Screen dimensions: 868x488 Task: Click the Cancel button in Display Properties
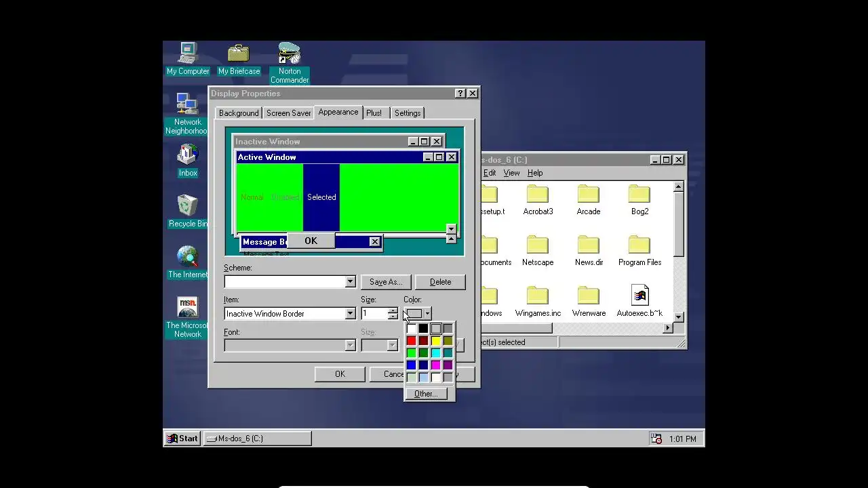click(387, 374)
